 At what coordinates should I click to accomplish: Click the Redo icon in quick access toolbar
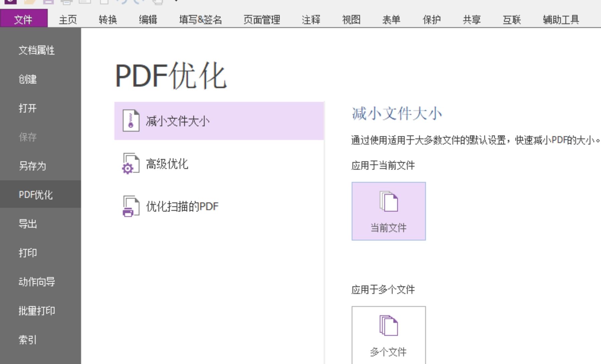tap(138, 3)
